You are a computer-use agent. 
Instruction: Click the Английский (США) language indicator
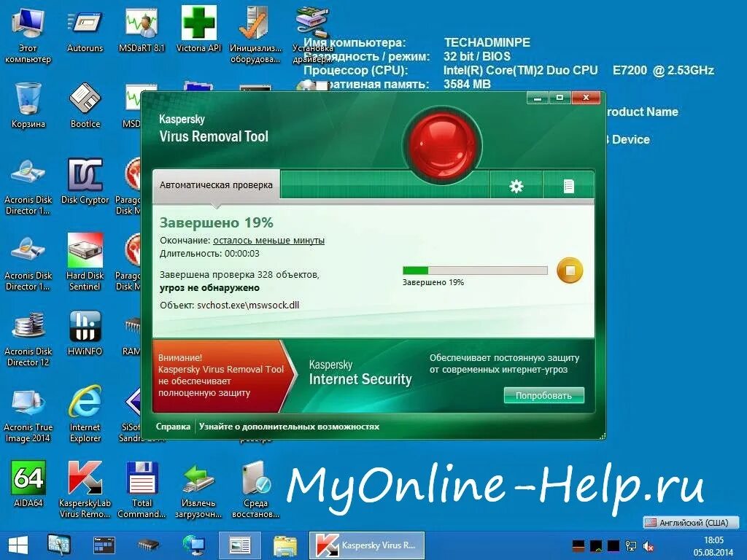pyautogui.click(x=691, y=523)
